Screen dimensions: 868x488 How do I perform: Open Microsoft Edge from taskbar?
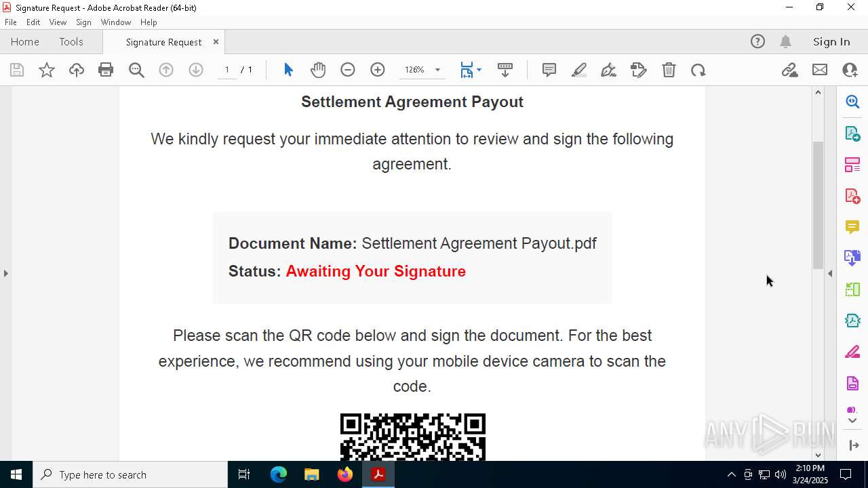(x=279, y=474)
